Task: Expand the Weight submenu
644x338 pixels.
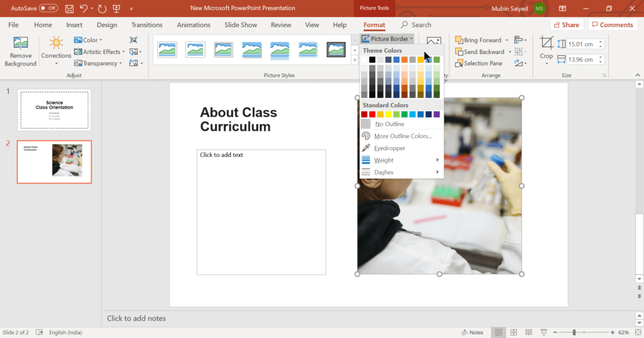Action: [399, 160]
